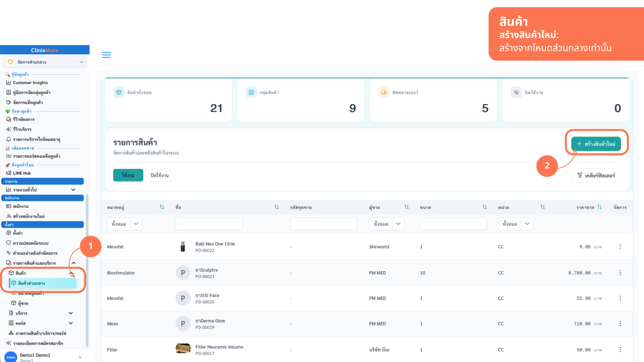Viewport: 644px width, 362px height.
Task: Sort by ขนาด column arrows
Action: click(x=485, y=207)
